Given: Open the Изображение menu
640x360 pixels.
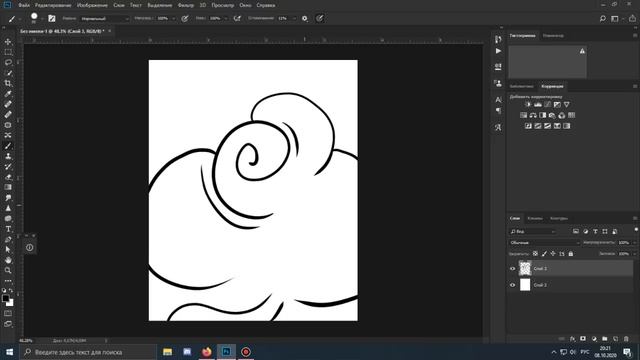Looking at the screenshot, I should 92,5.
